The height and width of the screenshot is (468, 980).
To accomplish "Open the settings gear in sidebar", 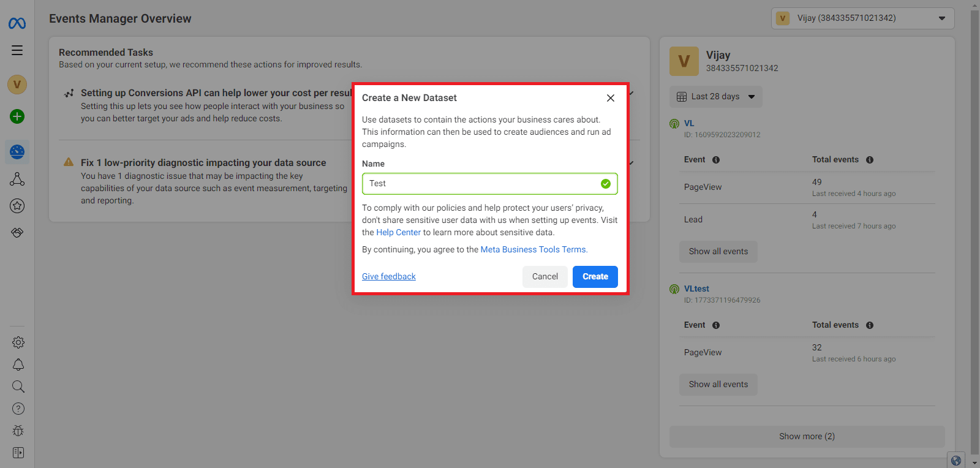I will pos(18,342).
